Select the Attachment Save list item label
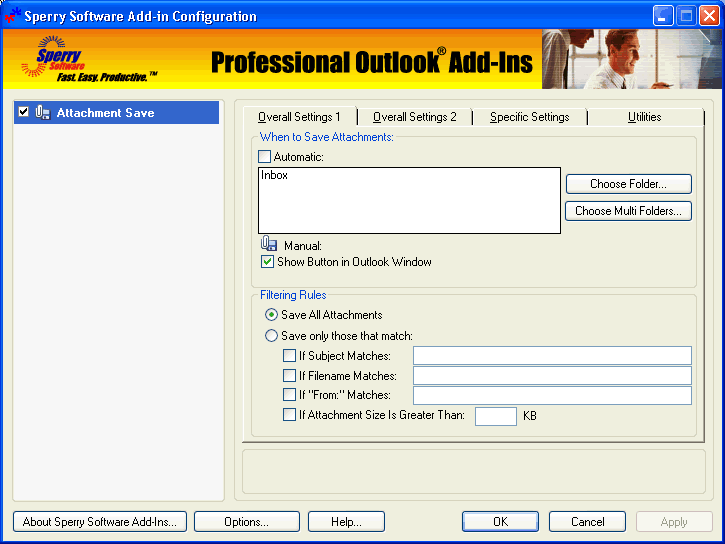725x544 pixels. pyautogui.click(x=105, y=113)
